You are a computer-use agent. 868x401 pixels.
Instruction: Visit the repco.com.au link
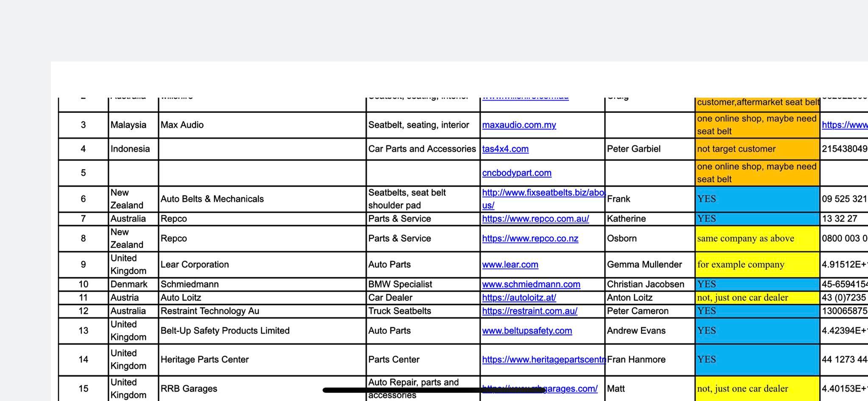pos(535,219)
